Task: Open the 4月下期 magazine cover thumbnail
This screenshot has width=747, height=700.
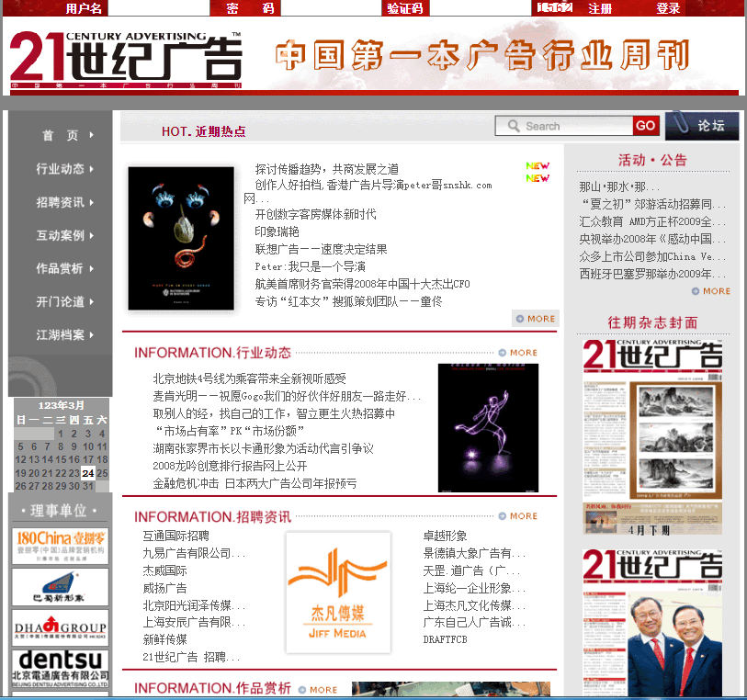Action: click(x=652, y=430)
